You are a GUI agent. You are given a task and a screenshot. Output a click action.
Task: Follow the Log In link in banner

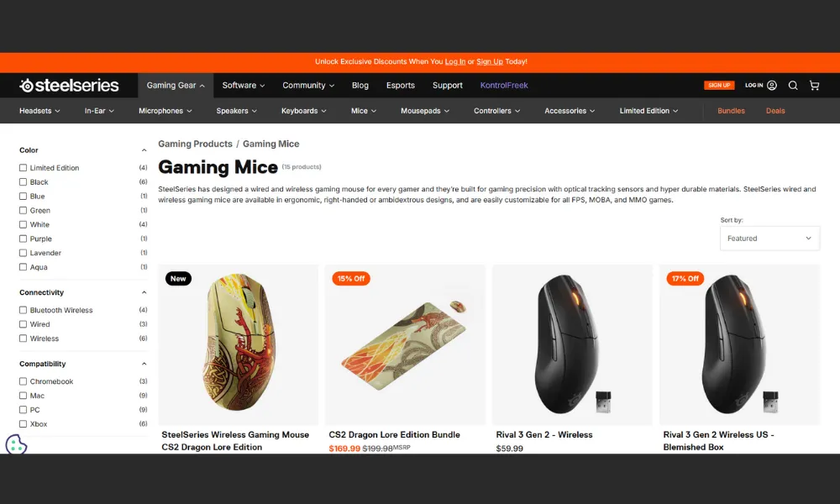[x=454, y=61]
